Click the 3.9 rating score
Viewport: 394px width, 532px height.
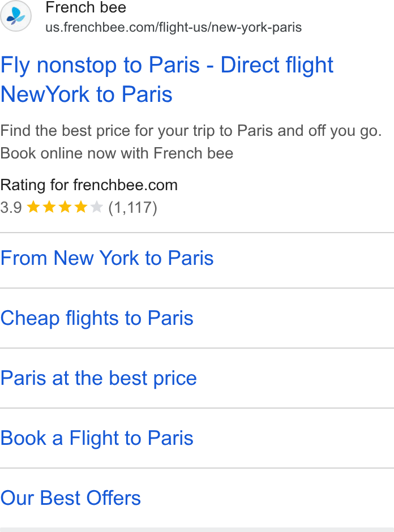(11, 207)
